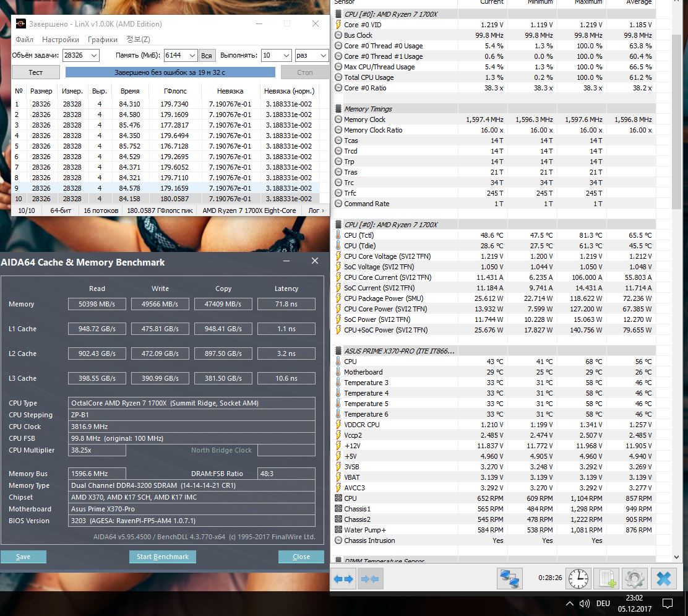Click the CPU Type OctalCore AMD Ryzen field

(x=192, y=403)
